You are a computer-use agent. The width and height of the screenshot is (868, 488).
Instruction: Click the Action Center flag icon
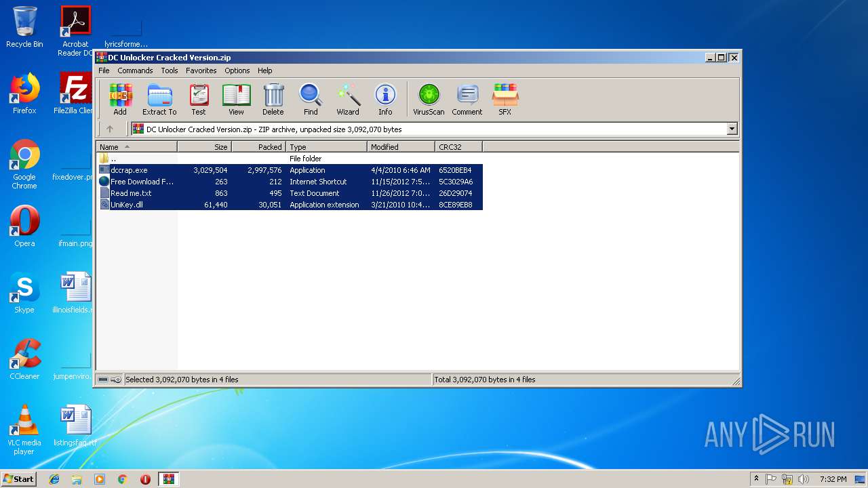tap(771, 479)
